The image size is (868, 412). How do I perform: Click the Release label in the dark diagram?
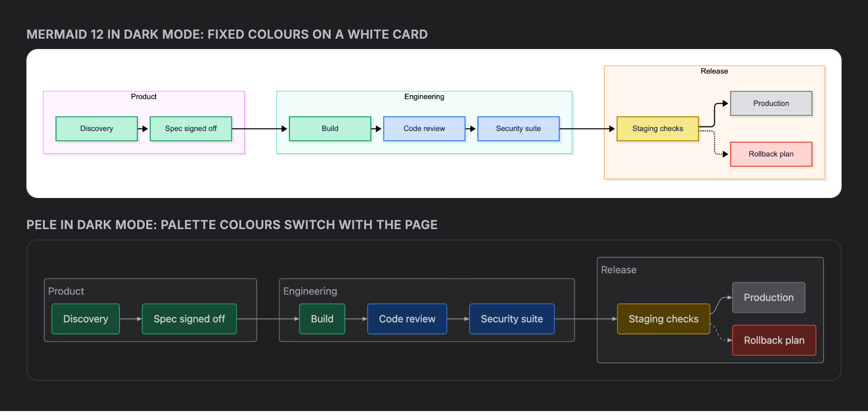(x=618, y=270)
